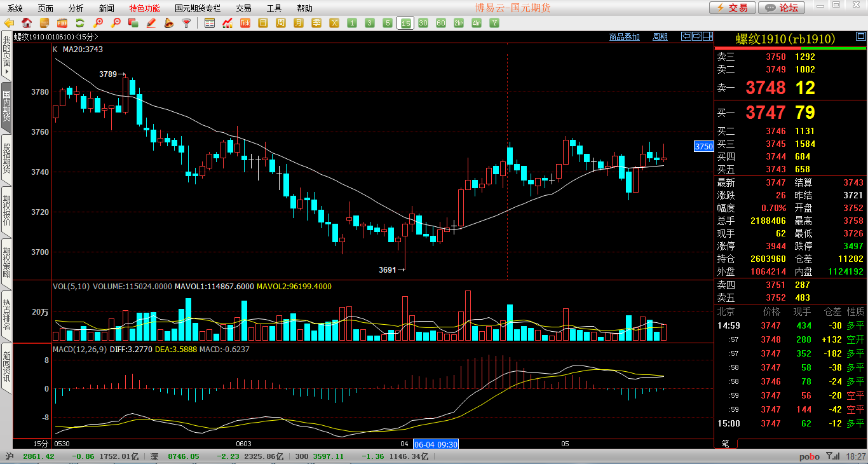
Task: Select the 2hr period button
Action: (459, 23)
